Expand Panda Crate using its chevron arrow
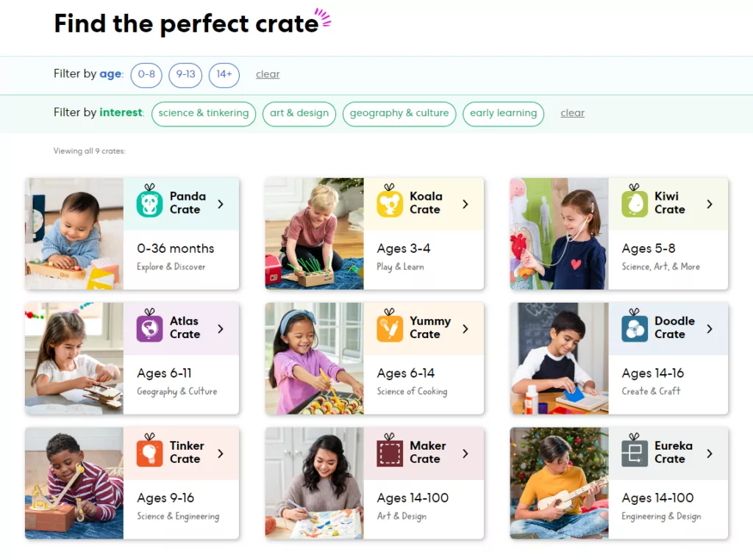Screen dimensions: 753x560 pyautogui.click(x=221, y=204)
